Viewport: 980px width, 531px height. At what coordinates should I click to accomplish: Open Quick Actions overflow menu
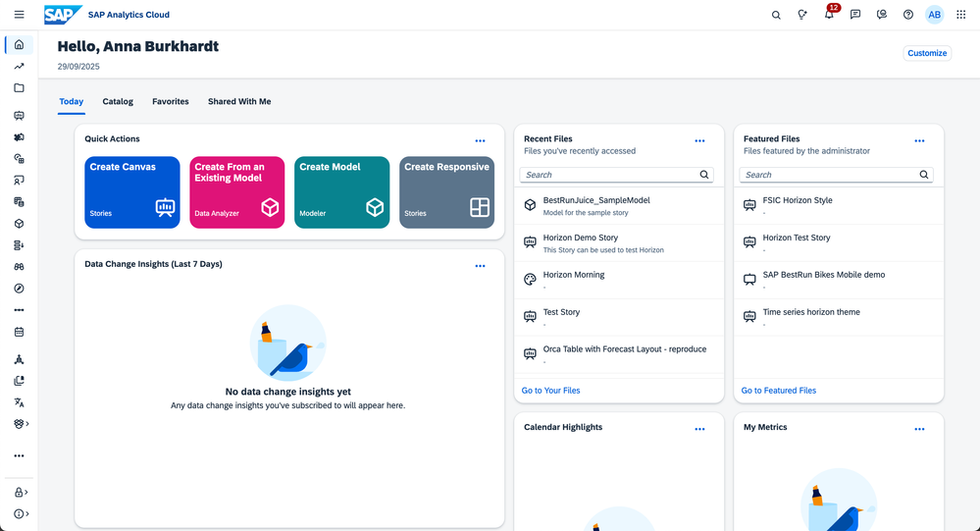click(x=480, y=140)
